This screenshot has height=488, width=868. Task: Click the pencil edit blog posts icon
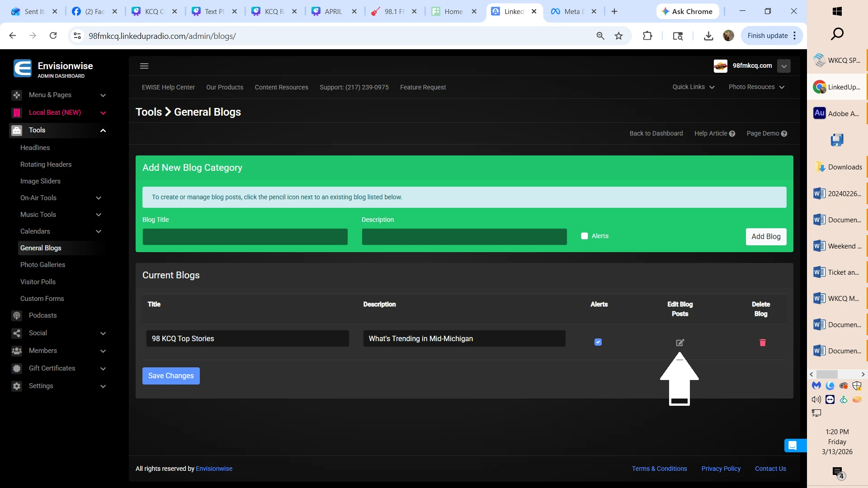pyautogui.click(x=680, y=343)
